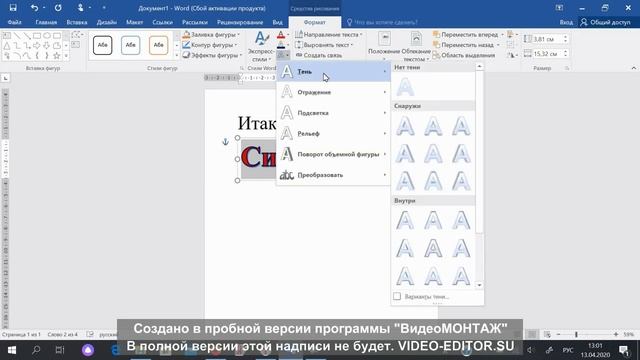Select the star shape in the shapes gallery
The height and width of the screenshot is (360, 640).
(57, 55)
